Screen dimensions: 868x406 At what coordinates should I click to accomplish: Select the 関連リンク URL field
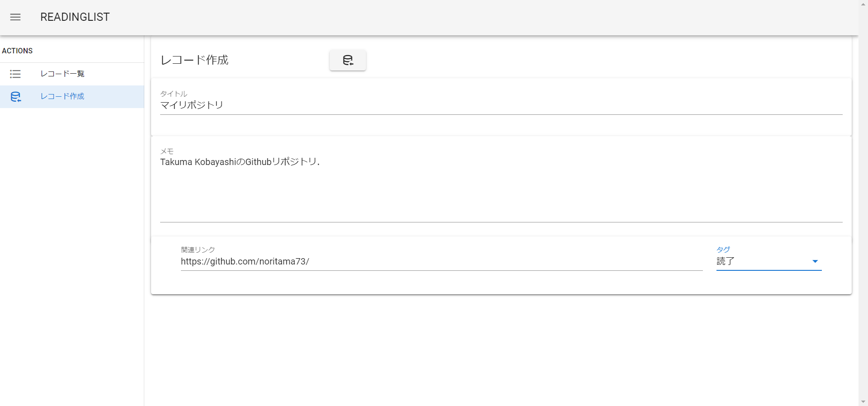tap(407, 261)
